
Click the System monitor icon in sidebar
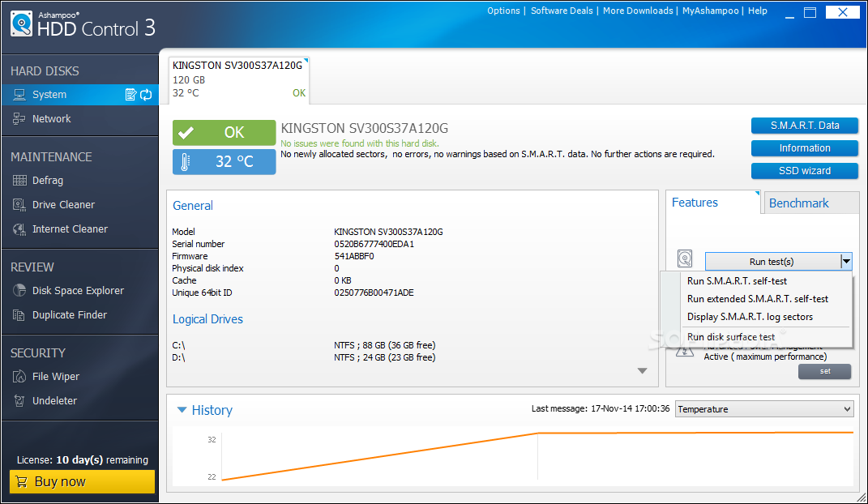[x=19, y=95]
